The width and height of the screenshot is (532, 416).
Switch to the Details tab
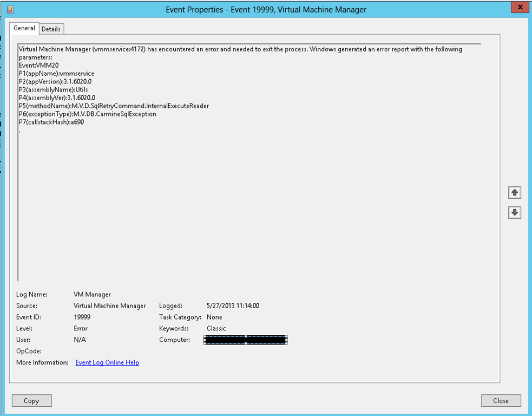click(51, 29)
